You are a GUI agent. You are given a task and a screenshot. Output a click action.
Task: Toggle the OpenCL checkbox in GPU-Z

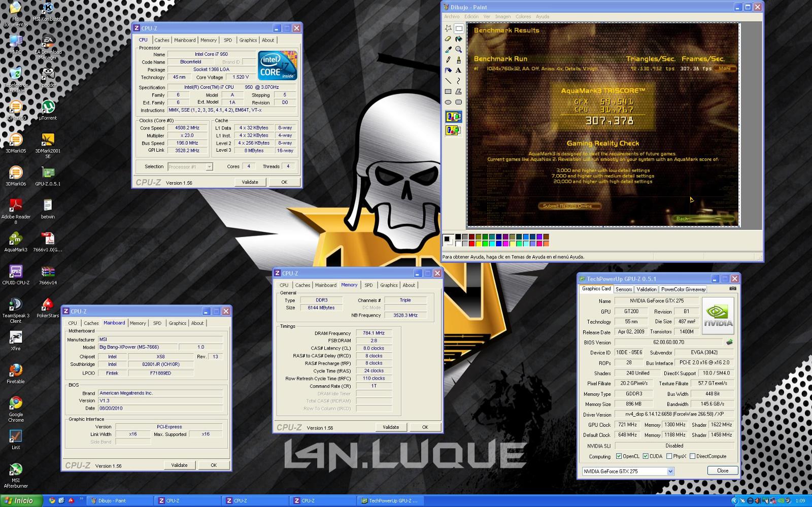pyautogui.click(x=619, y=456)
